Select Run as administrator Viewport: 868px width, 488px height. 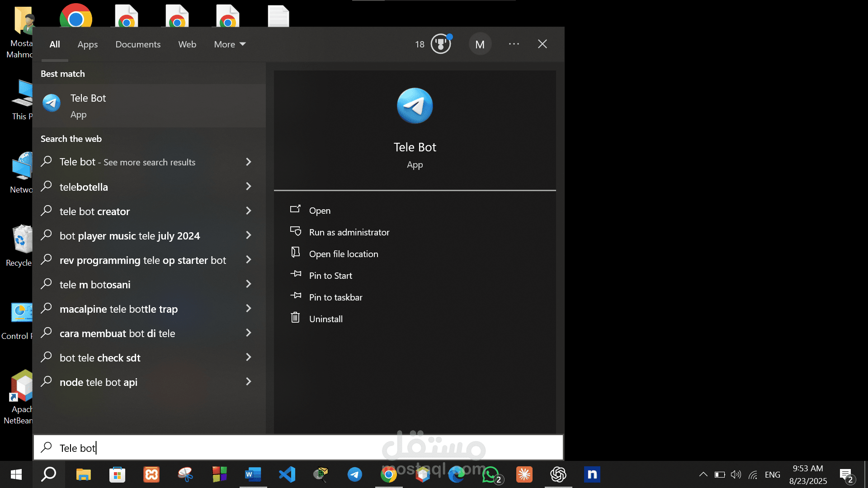pyautogui.click(x=349, y=232)
